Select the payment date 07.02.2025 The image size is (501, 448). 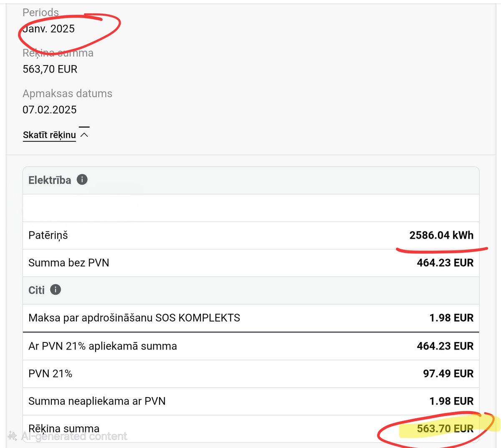point(50,110)
